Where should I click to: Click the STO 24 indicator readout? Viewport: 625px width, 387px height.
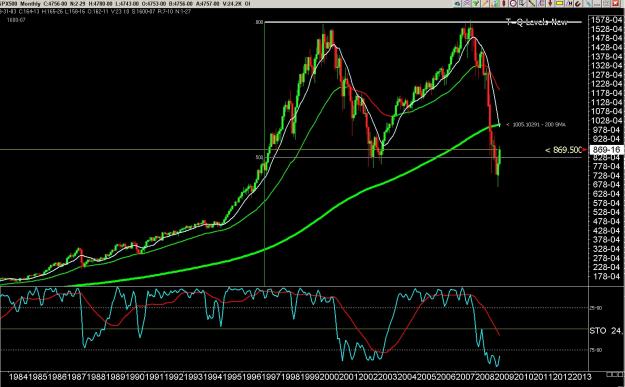coord(605,330)
